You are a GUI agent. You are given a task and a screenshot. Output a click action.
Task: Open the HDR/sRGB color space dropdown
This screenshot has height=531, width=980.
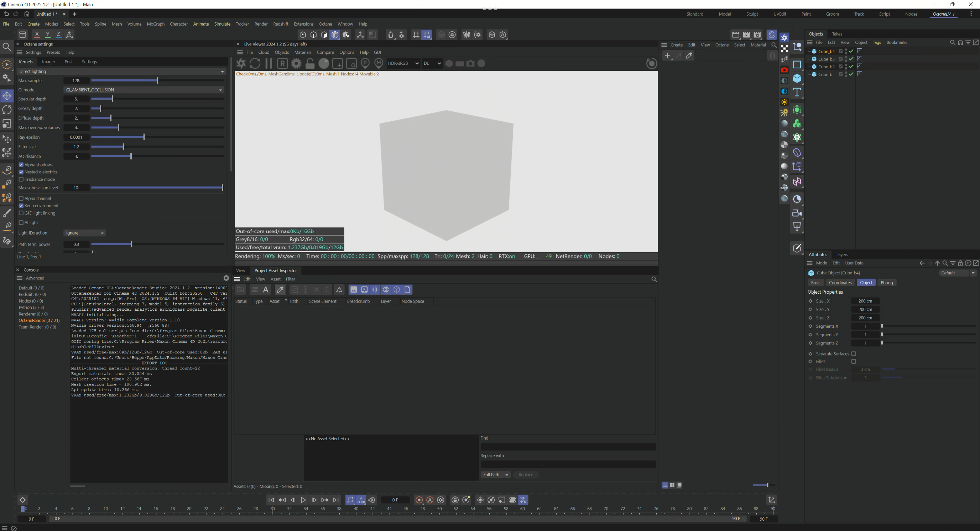(403, 63)
